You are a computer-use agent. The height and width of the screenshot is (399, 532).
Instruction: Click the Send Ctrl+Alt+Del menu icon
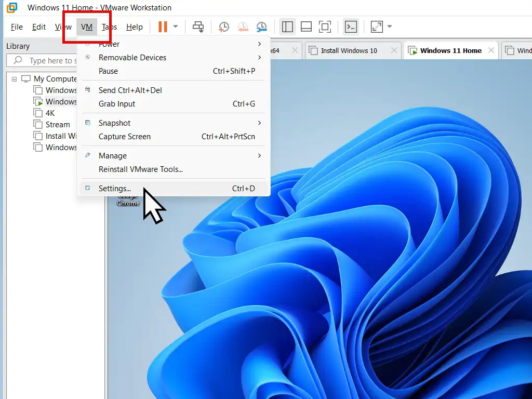88,89
